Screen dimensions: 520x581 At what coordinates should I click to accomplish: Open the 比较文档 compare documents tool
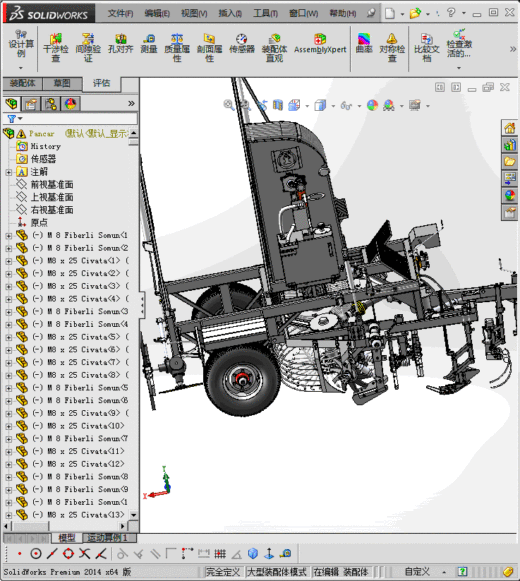coord(427,48)
